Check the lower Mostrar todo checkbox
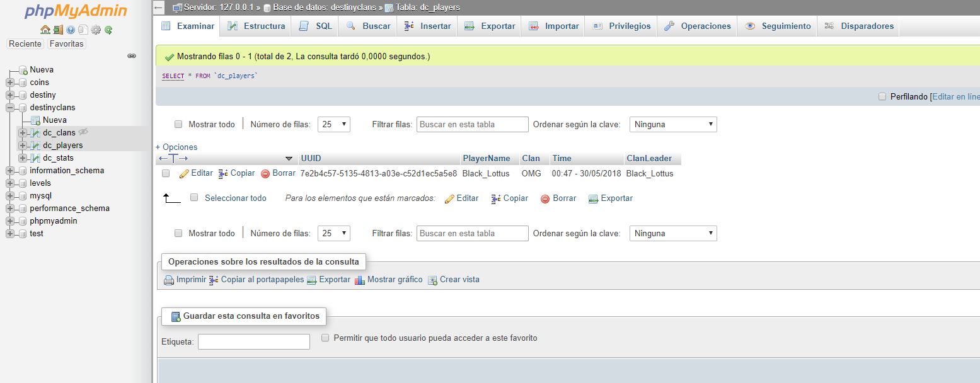 click(178, 233)
